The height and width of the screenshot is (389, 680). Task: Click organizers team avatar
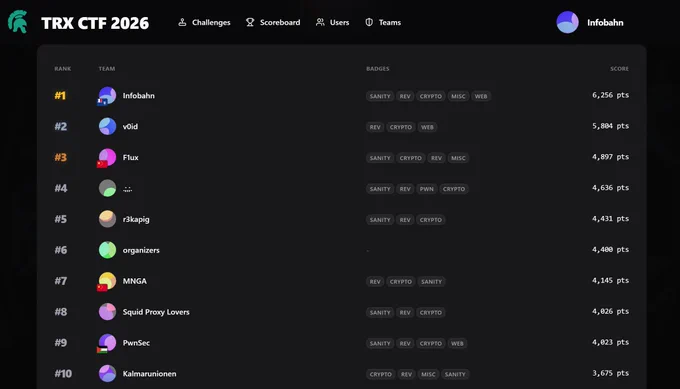tap(107, 250)
